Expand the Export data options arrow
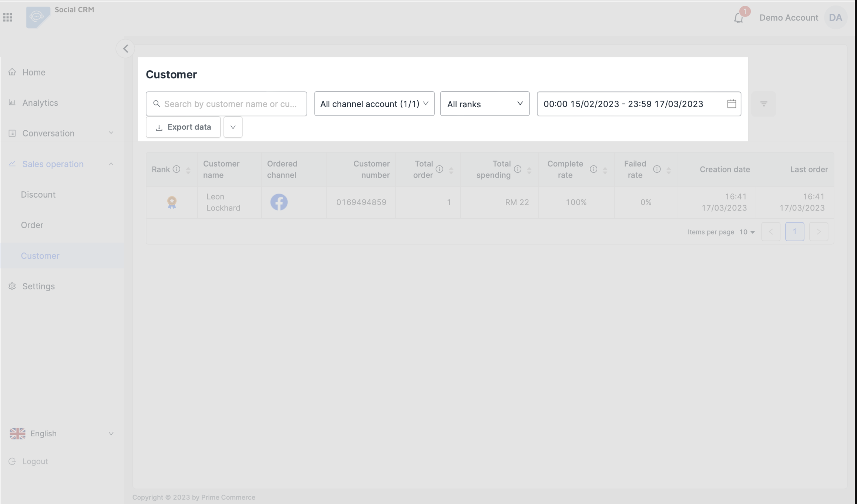This screenshot has height=504, width=857. [233, 127]
